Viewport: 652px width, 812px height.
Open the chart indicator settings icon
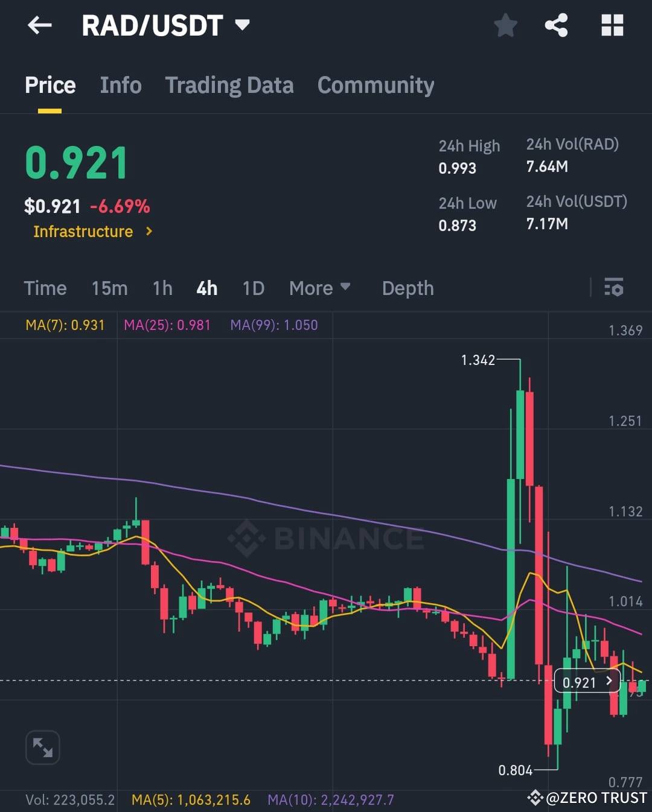tap(613, 288)
